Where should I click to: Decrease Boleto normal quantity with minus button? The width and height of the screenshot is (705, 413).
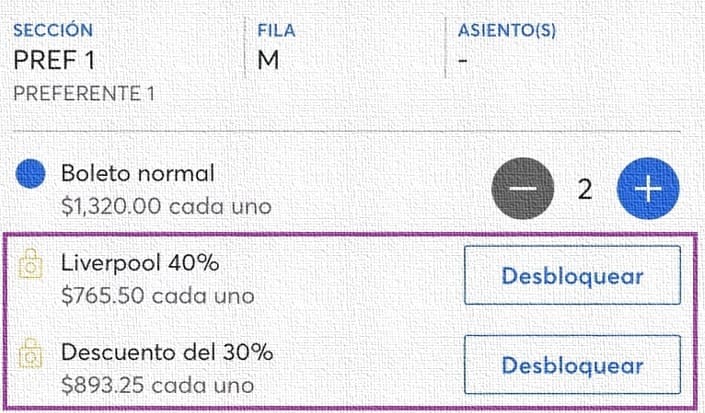(523, 188)
